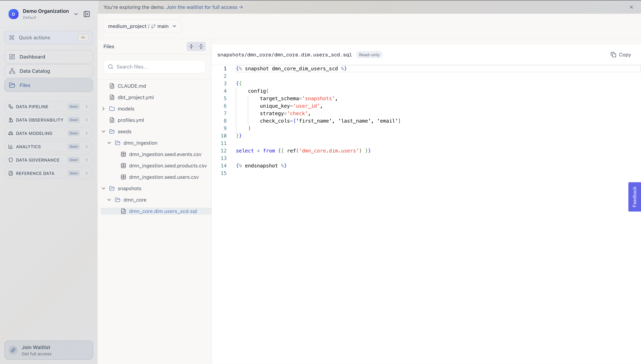Click the sparkle icon on Join Waitlist
641x364 pixels.
coord(13,350)
